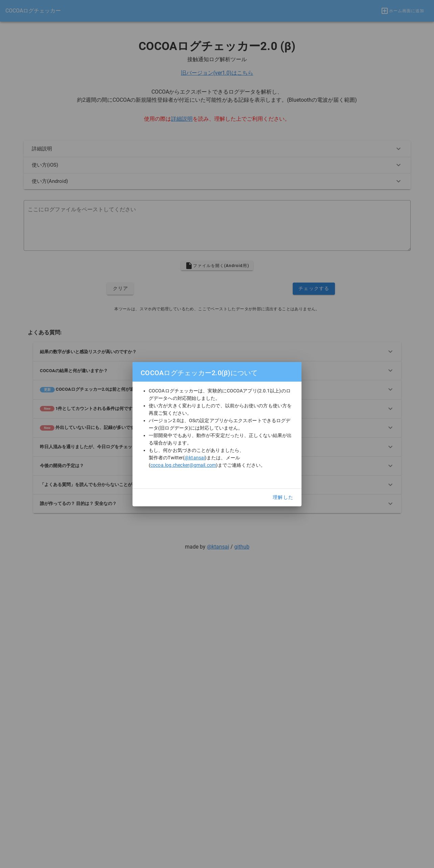Click the add-to-home-screen plus icon
This screenshot has height=868, width=434.
[384, 11]
